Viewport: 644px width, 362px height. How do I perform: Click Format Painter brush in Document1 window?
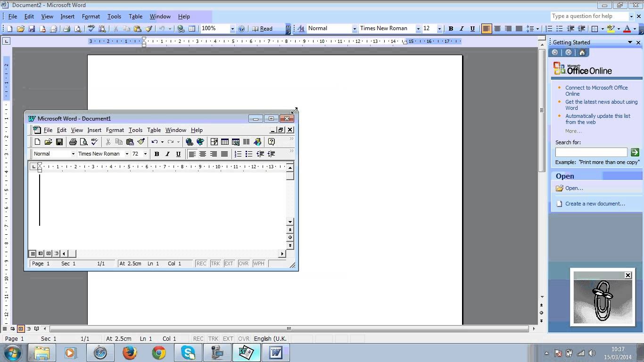141,142
